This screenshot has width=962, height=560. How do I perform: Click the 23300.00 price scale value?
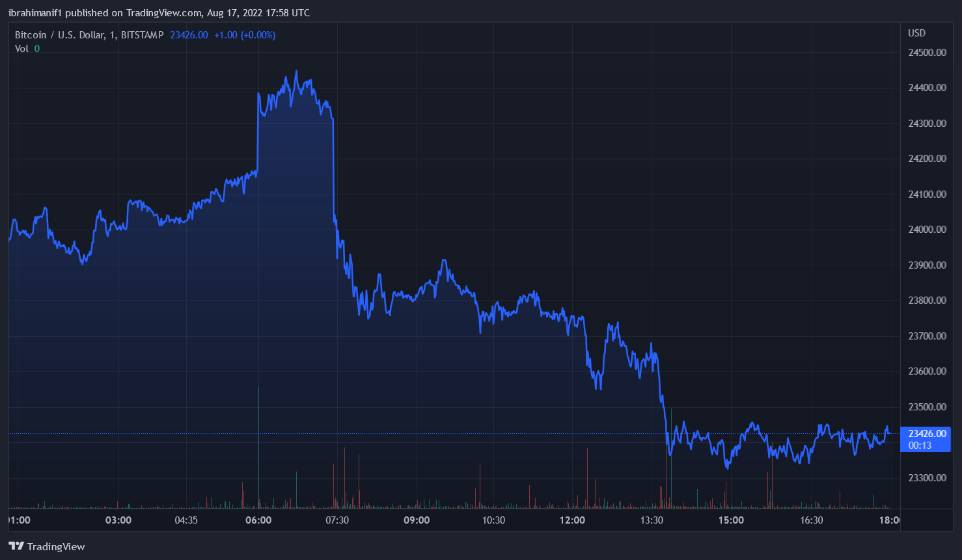point(927,478)
